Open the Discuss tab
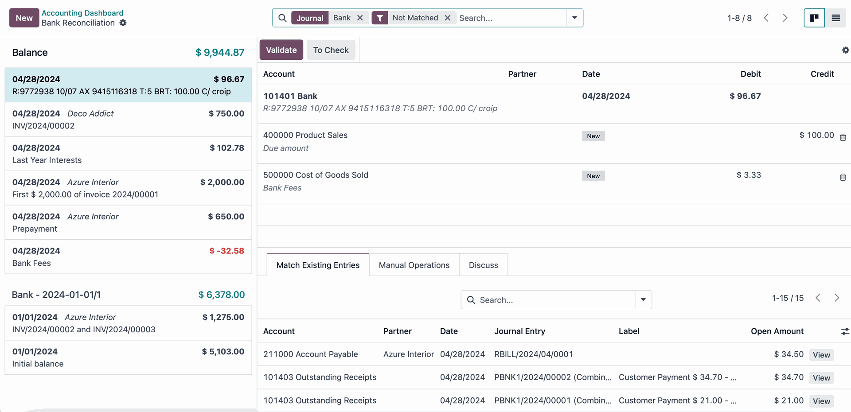The image size is (851, 412). (x=484, y=265)
